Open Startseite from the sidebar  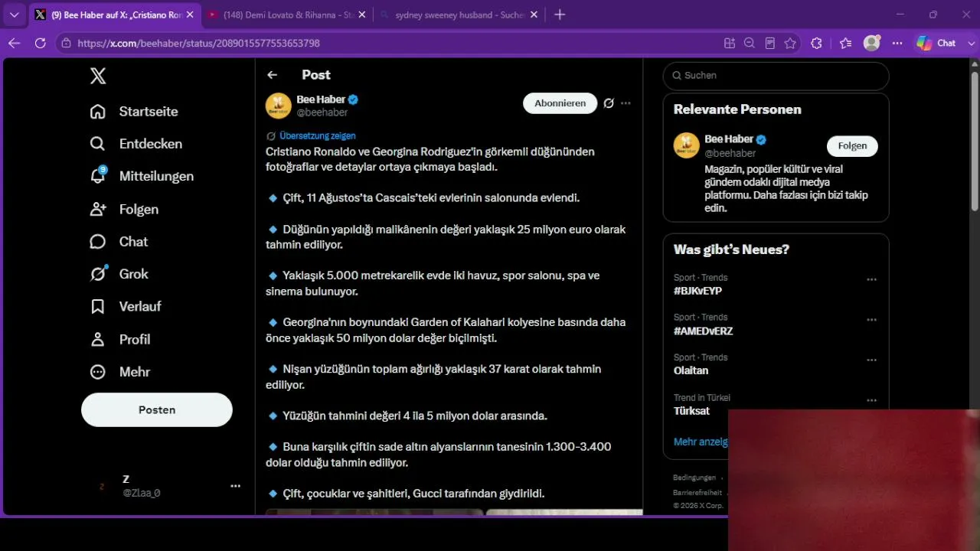pos(134,112)
